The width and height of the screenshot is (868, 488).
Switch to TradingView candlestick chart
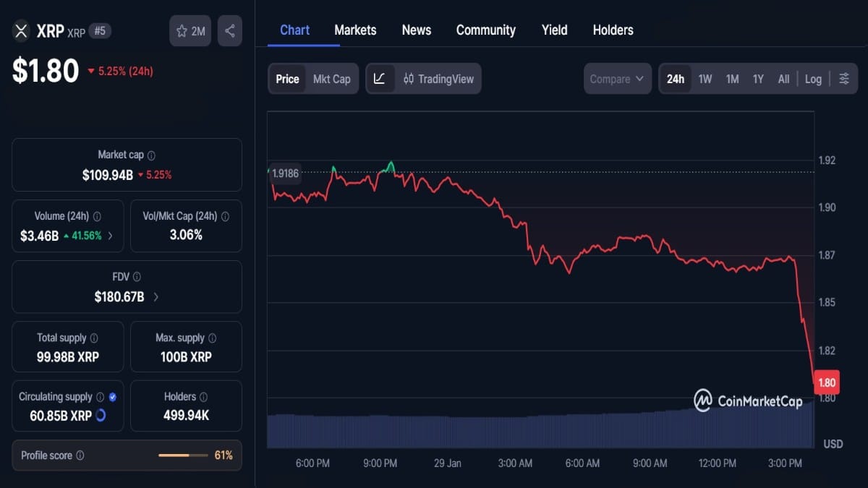click(x=438, y=79)
